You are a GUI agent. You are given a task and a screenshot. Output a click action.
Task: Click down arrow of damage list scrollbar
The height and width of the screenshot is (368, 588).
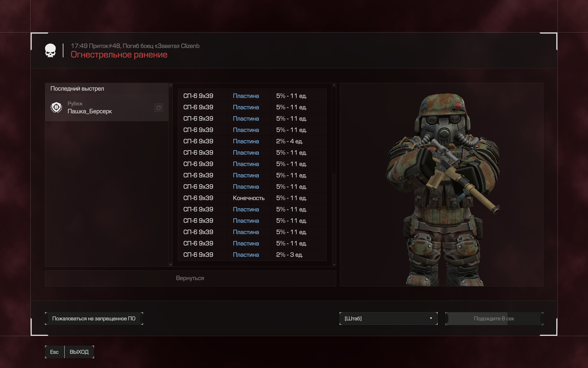pos(334,265)
